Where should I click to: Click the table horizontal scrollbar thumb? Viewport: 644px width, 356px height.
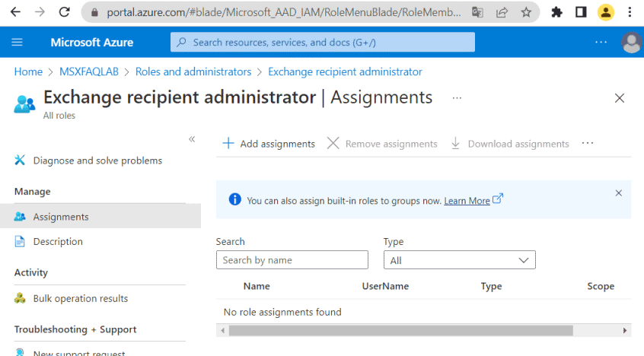point(401,331)
